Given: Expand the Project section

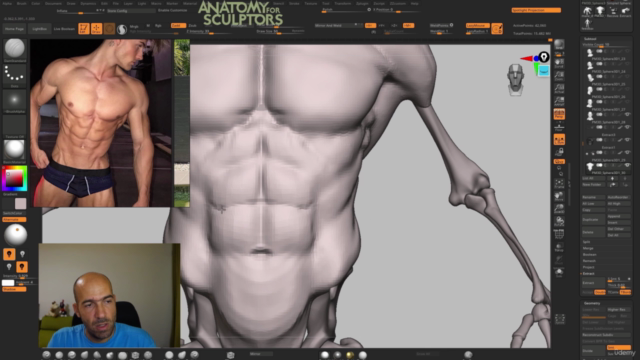Looking at the screenshot, I should point(589,267).
